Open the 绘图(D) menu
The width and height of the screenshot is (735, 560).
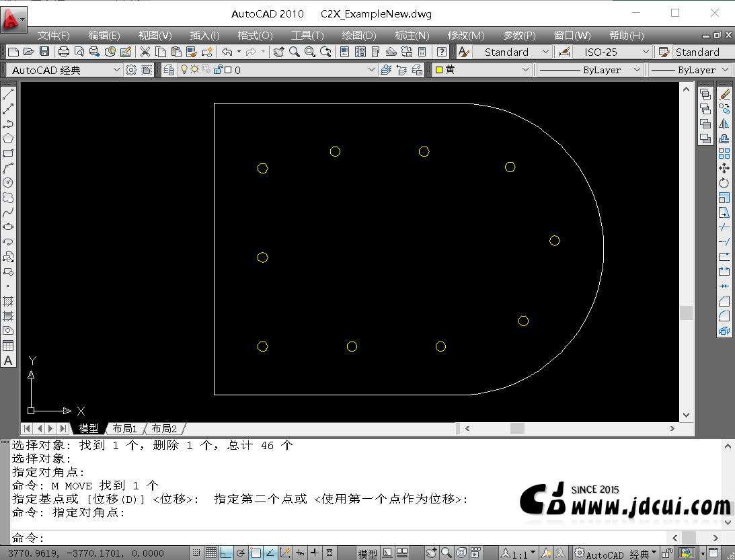click(x=359, y=36)
